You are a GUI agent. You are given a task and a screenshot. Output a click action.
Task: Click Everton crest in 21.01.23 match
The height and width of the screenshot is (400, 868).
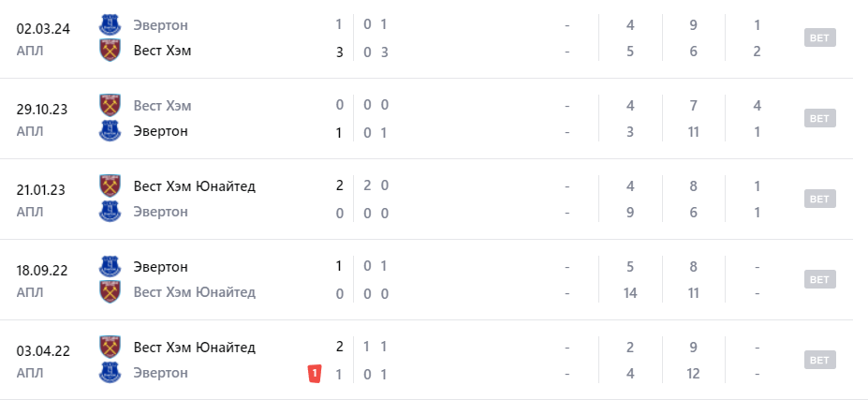point(110,212)
